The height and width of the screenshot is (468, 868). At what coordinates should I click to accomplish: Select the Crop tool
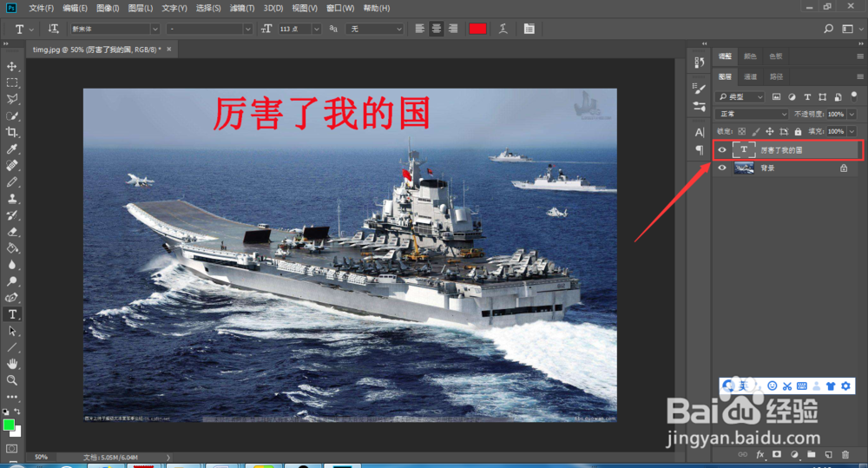point(11,132)
